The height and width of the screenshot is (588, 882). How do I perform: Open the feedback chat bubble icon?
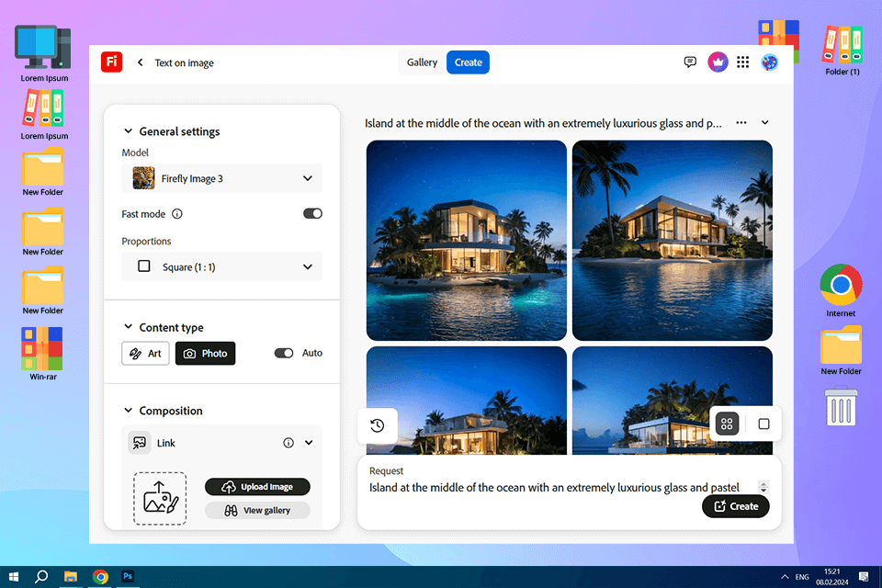coord(690,62)
